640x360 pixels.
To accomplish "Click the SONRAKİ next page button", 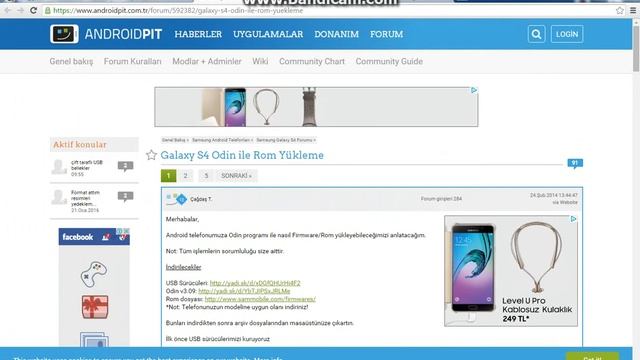I will pyautogui.click(x=236, y=176).
